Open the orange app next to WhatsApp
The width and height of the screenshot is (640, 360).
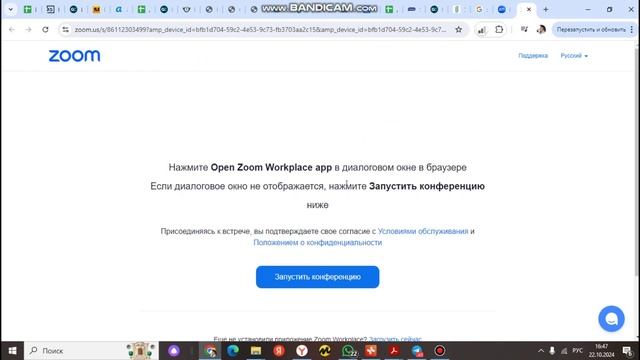pos(371,351)
